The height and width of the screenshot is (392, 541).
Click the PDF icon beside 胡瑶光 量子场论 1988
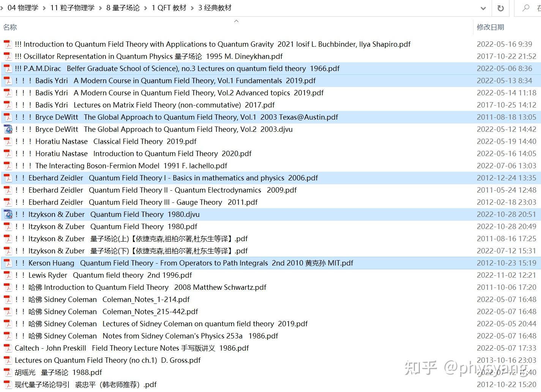pos(8,372)
